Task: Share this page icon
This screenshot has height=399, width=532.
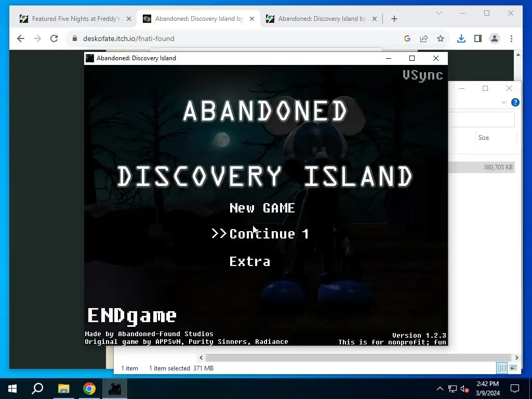Action: [x=424, y=38]
